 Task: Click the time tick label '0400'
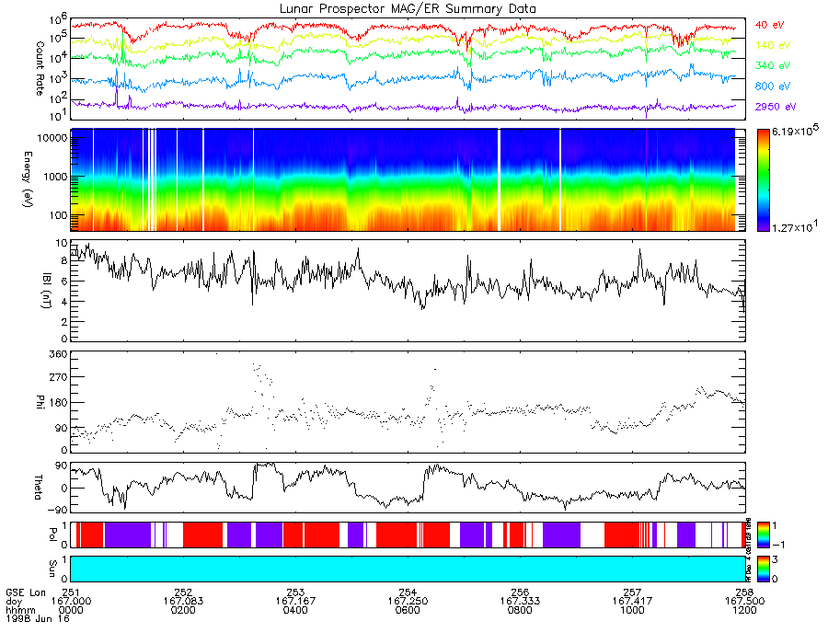295,610
